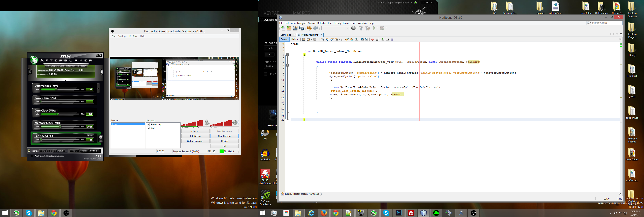Open Profiles menu in OBS

point(133,36)
